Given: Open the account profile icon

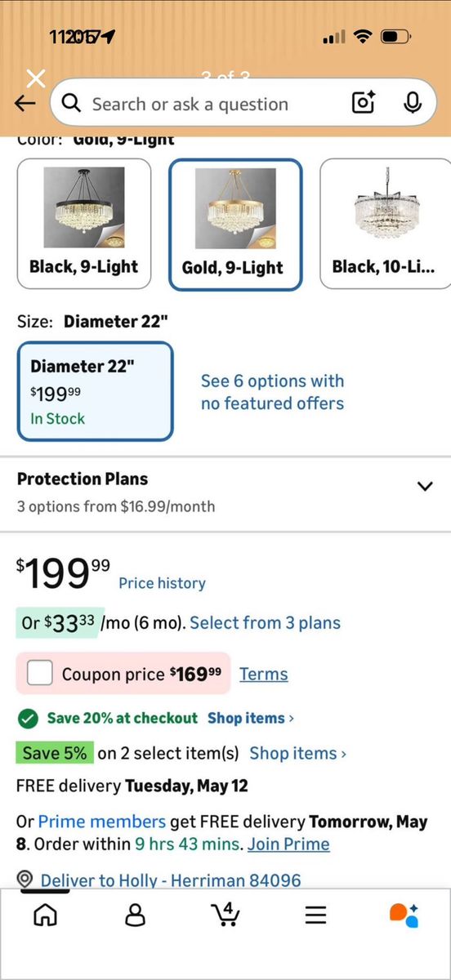Looking at the screenshot, I should (x=135, y=914).
